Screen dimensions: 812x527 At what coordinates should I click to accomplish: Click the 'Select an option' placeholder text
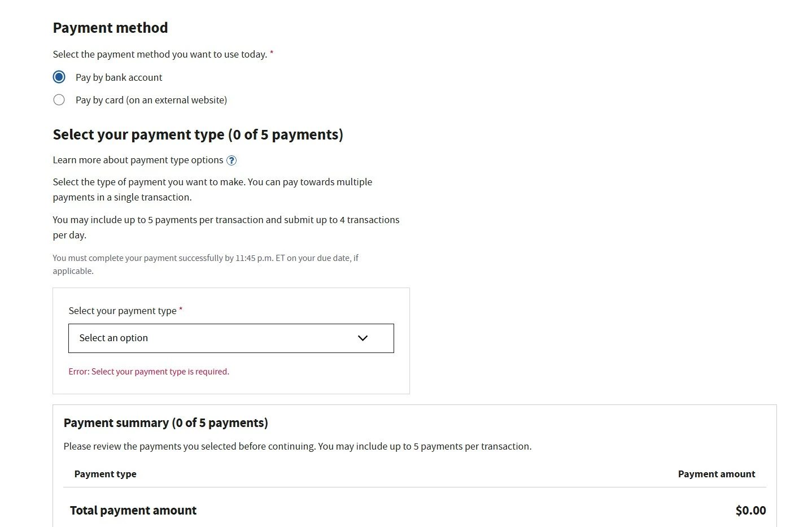coord(113,338)
